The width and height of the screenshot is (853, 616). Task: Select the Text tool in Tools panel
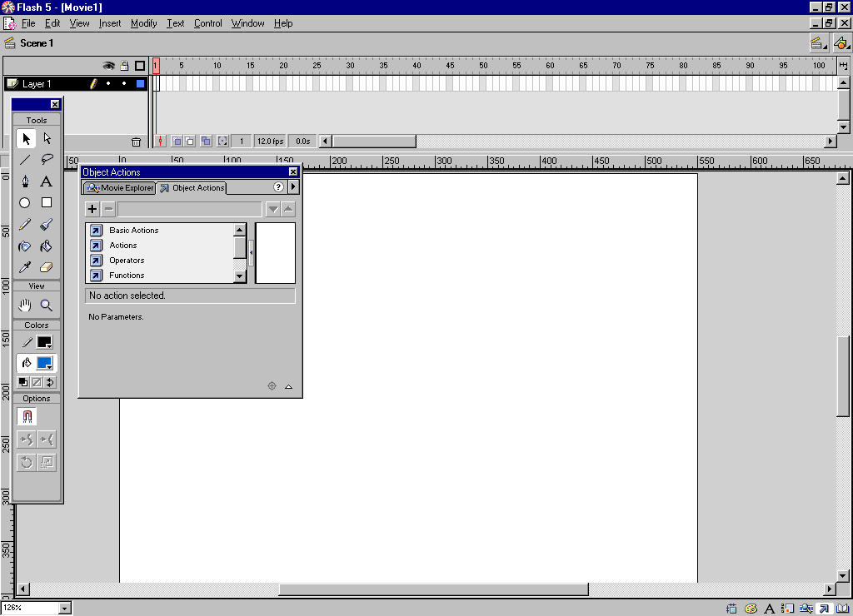click(x=47, y=181)
